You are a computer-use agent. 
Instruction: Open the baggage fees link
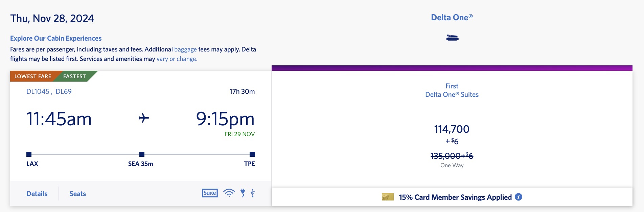[x=185, y=49]
